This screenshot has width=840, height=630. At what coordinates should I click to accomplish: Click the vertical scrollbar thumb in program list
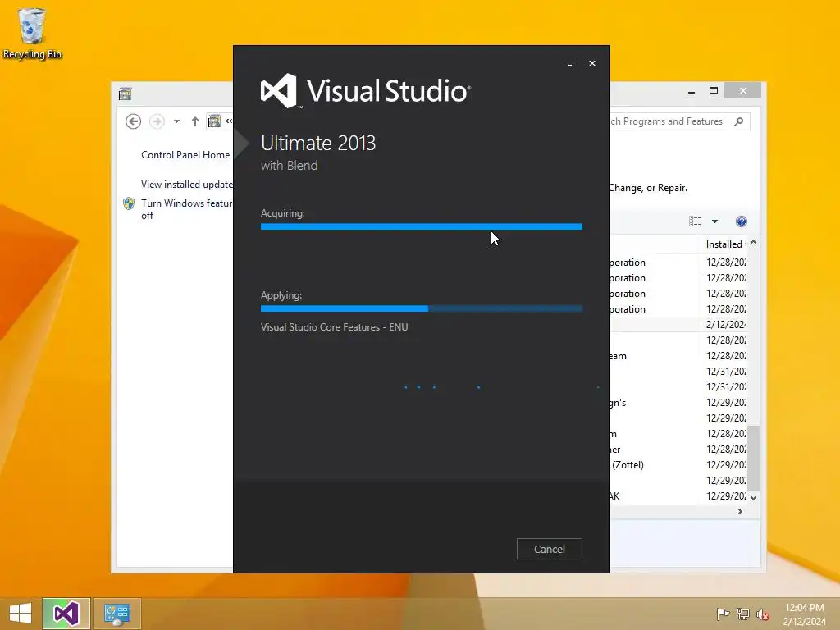click(754, 458)
